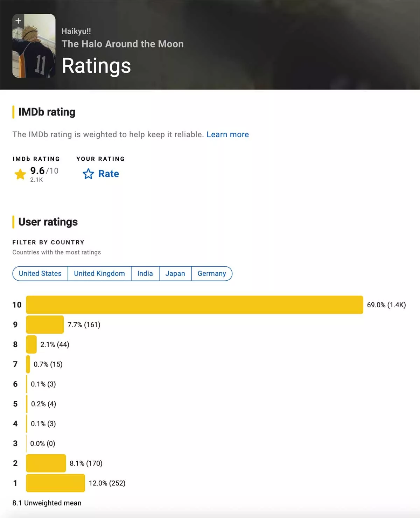Click the 9-star rating bar
The width and height of the screenshot is (420, 518).
[x=45, y=324]
